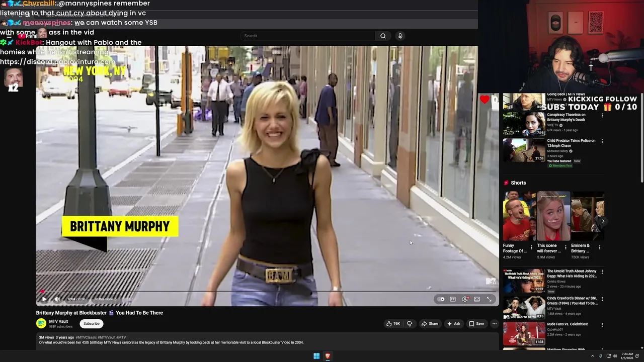The height and width of the screenshot is (362, 644).
Task: Mute the video using the speaker icon
Action: point(57,299)
